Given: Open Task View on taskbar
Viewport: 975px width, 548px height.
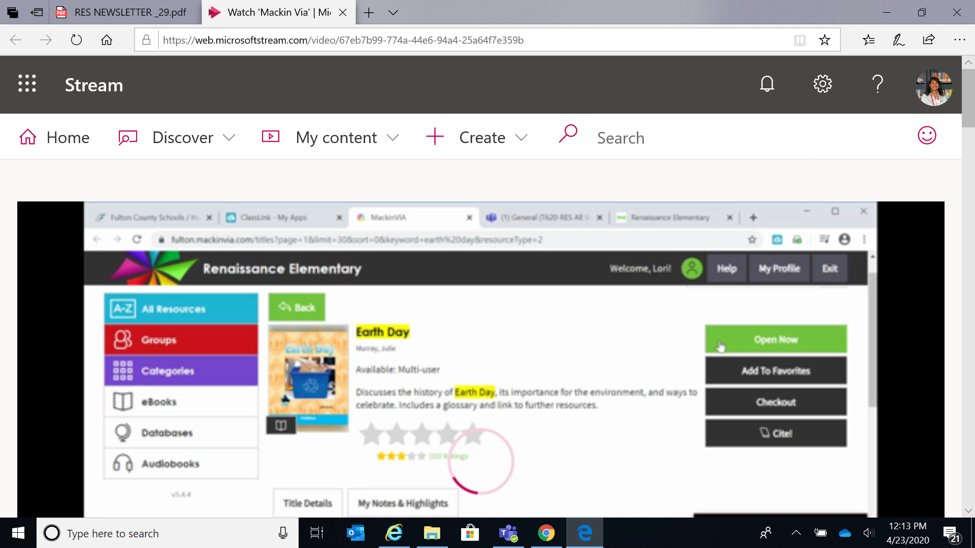Looking at the screenshot, I should [x=317, y=533].
